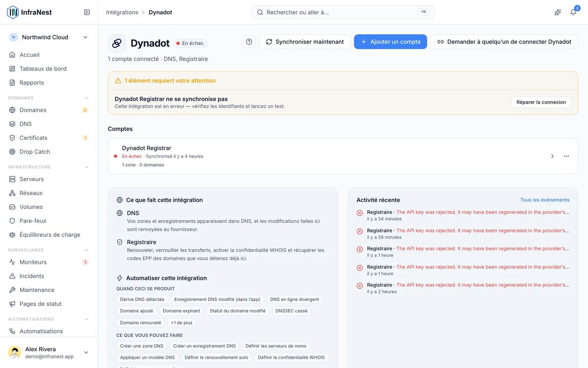Open Équilibreurs de charge page
Image resolution: width=588 pixels, height=368 pixels.
pyautogui.click(x=49, y=235)
